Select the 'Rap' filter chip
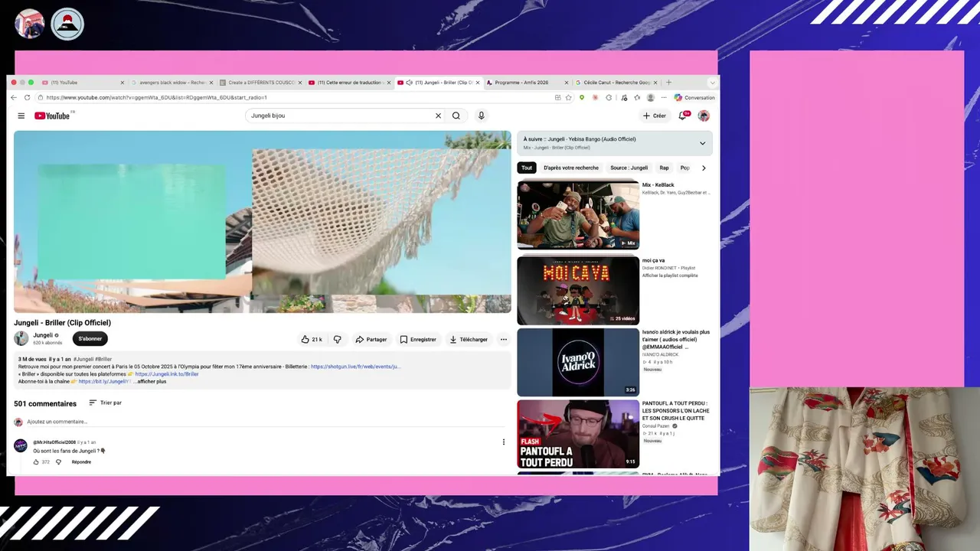The image size is (980, 551). click(664, 168)
